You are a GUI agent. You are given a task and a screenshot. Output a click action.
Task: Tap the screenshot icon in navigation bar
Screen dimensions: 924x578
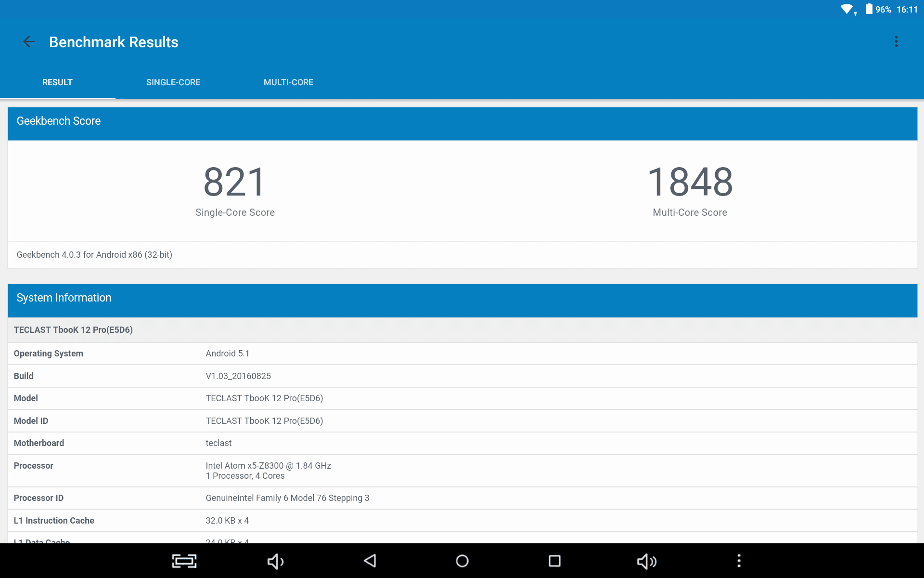[x=184, y=561]
